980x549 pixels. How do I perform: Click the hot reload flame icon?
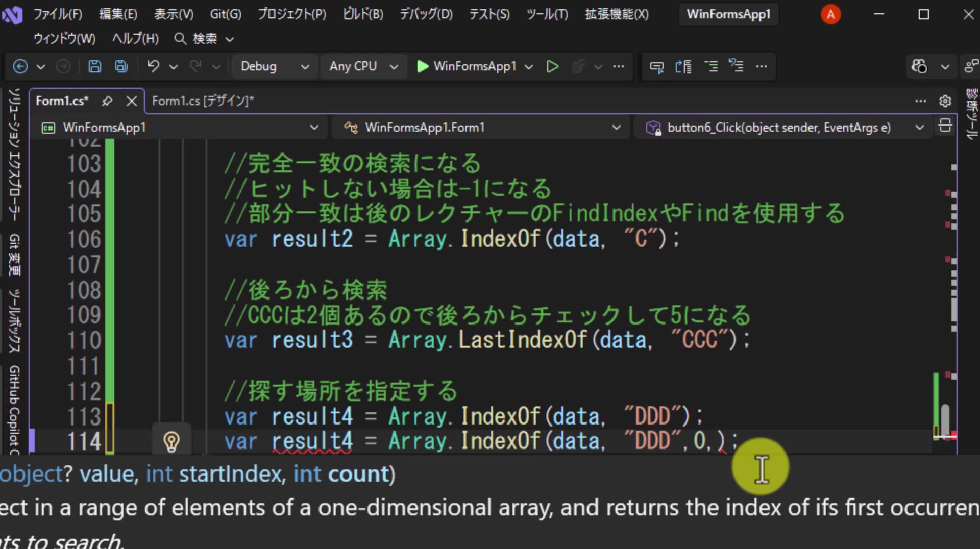pyautogui.click(x=578, y=66)
